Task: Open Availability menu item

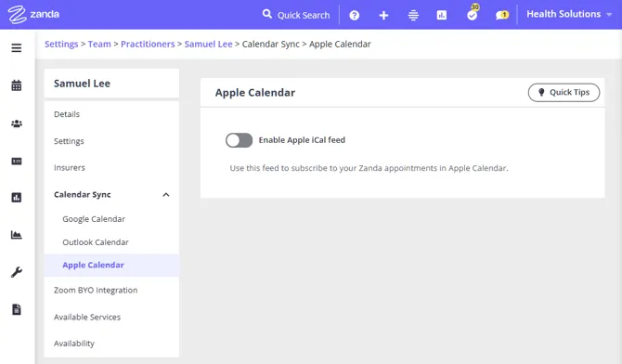Action: pyautogui.click(x=74, y=344)
